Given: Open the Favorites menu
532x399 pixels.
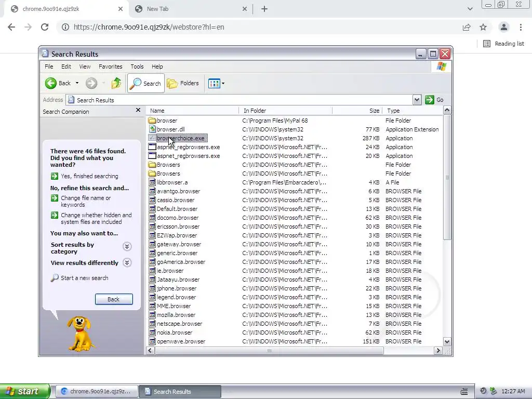Looking at the screenshot, I should [x=111, y=66].
